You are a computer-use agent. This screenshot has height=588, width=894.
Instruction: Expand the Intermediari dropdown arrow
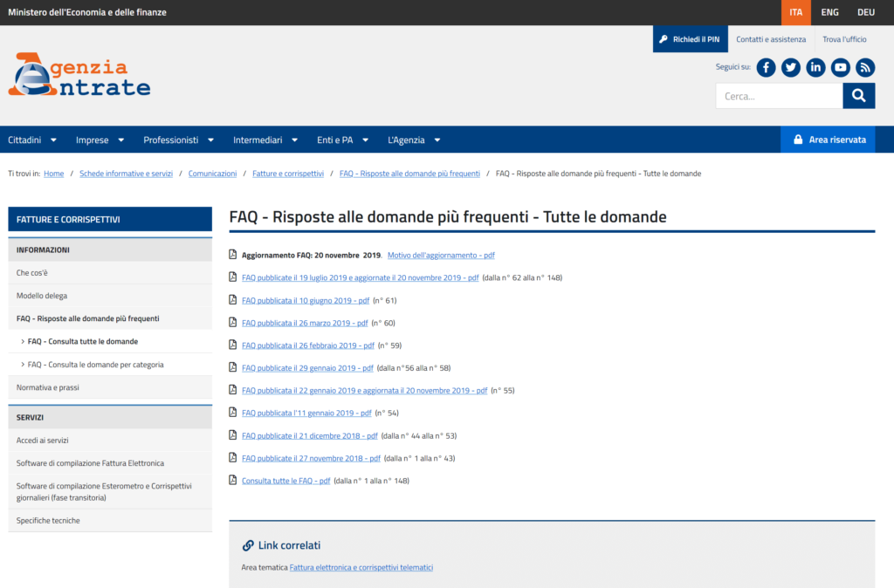coord(295,140)
